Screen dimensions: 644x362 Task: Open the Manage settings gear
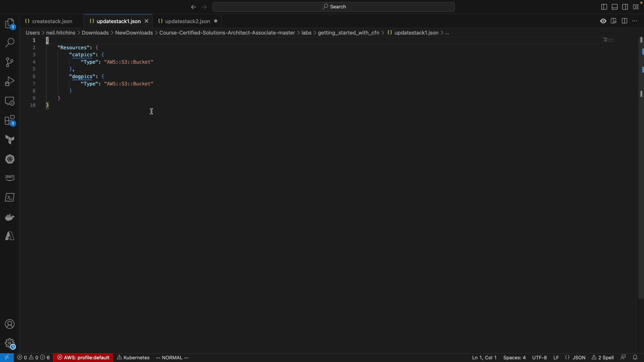[x=10, y=344]
